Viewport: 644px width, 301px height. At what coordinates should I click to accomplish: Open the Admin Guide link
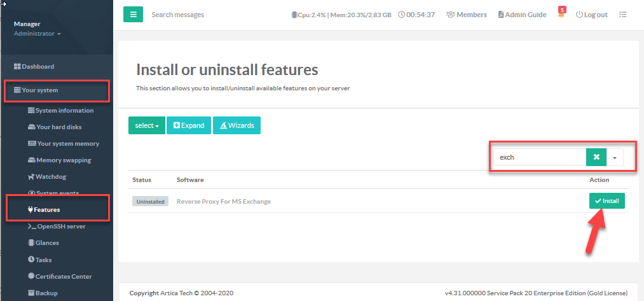pyautogui.click(x=522, y=15)
